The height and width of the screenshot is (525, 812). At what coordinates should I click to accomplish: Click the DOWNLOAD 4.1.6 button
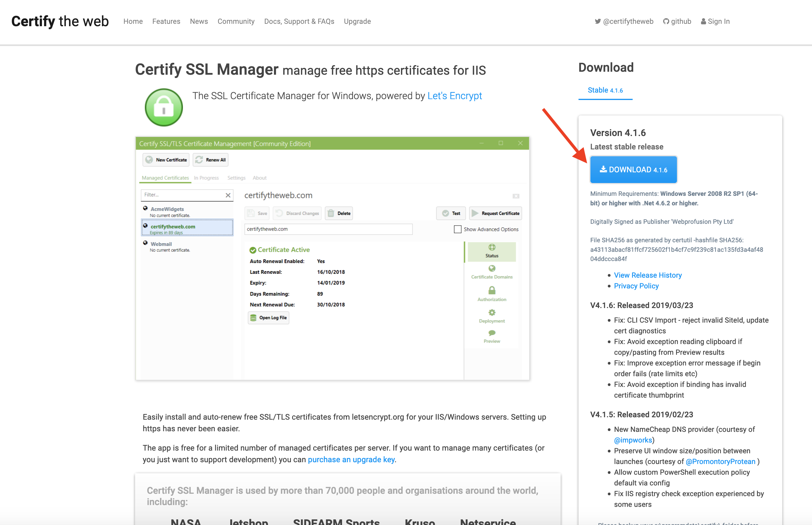(x=633, y=169)
